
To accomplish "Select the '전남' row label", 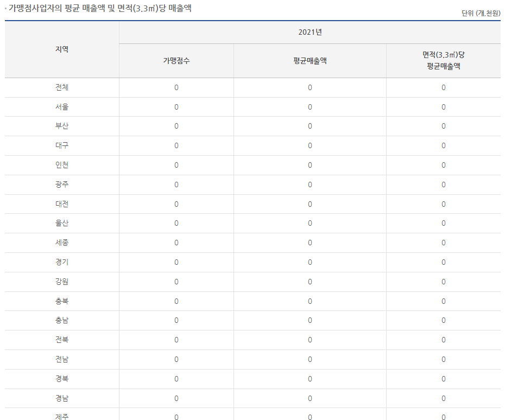I will point(62,359).
